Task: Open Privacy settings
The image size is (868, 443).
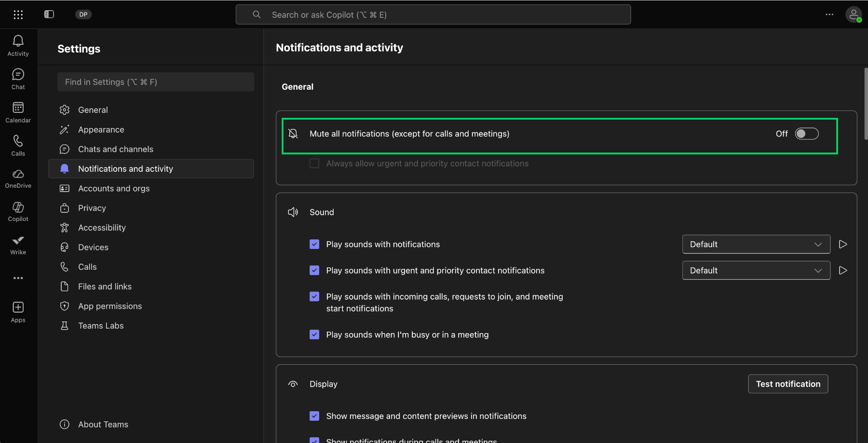Action: click(x=151, y=208)
